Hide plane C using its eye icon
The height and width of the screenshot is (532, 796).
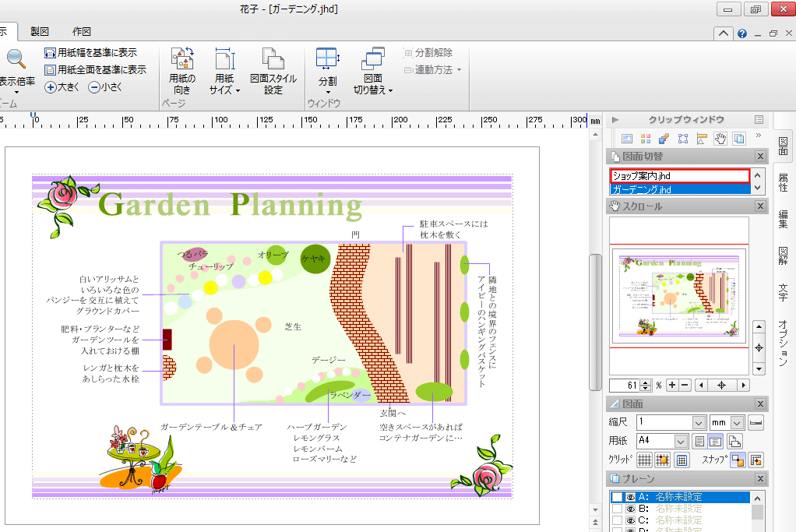(x=631, y=520)
